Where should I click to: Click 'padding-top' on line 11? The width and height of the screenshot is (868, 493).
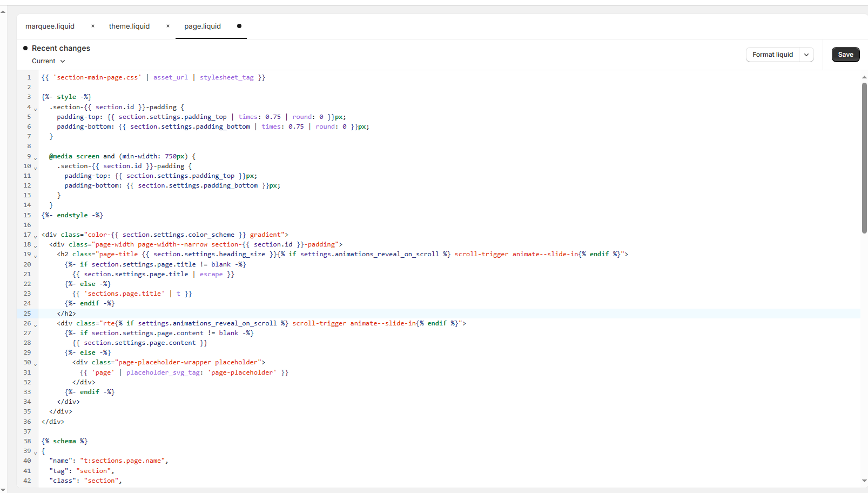point(86,176)
